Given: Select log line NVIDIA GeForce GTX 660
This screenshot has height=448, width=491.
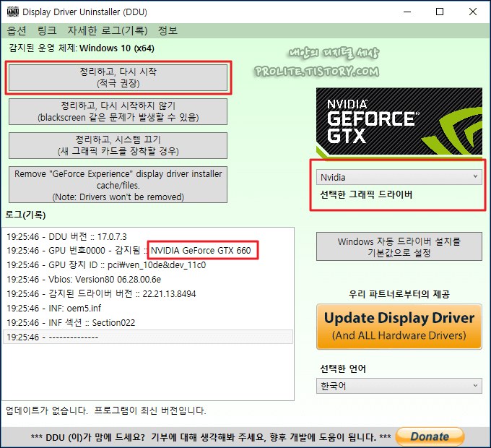Looking at the screenshot, I should tap(148, 251).
